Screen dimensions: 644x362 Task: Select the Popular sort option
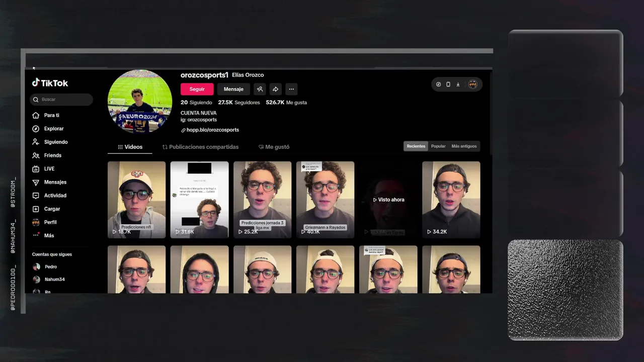point(438,146)
